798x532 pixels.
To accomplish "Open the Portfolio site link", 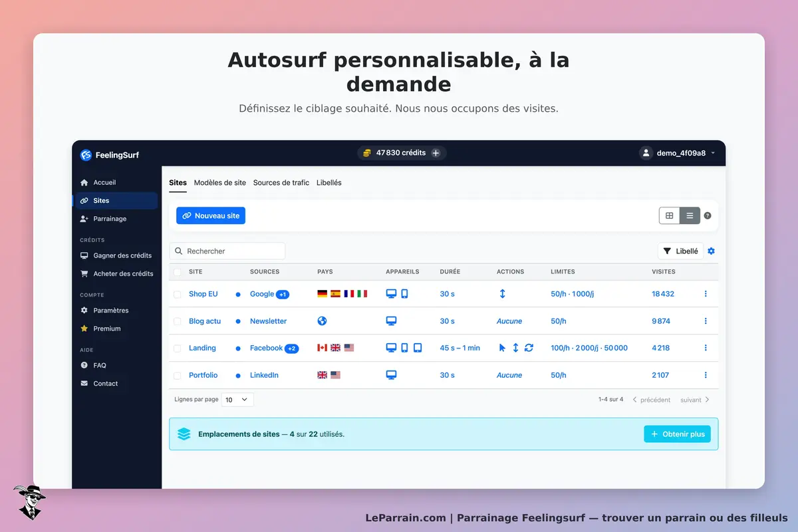I will (203, 375).
